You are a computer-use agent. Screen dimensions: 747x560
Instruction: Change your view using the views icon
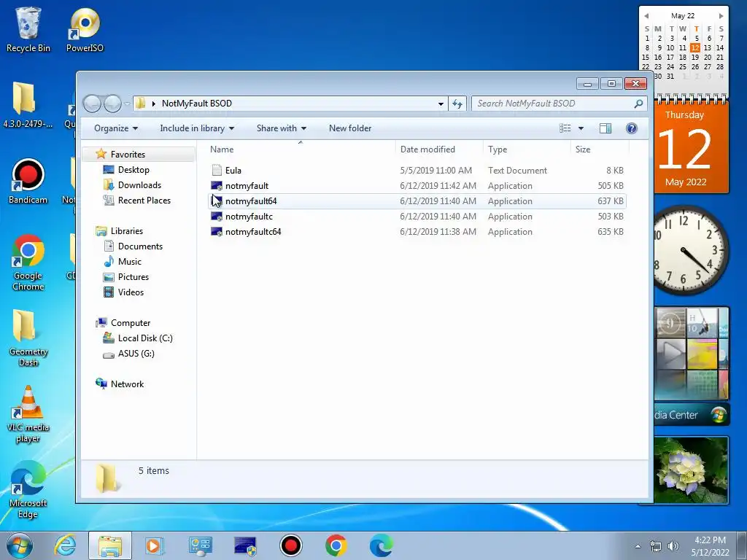pos(565,128)
